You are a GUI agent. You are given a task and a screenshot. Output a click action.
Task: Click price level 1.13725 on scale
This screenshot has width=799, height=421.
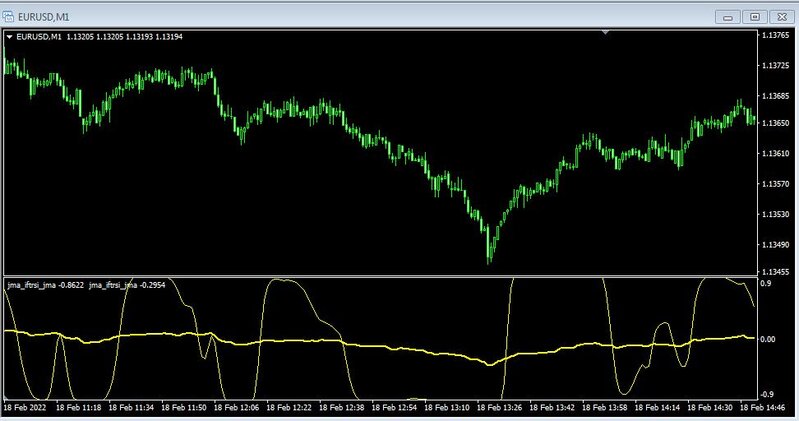(775, 66)
